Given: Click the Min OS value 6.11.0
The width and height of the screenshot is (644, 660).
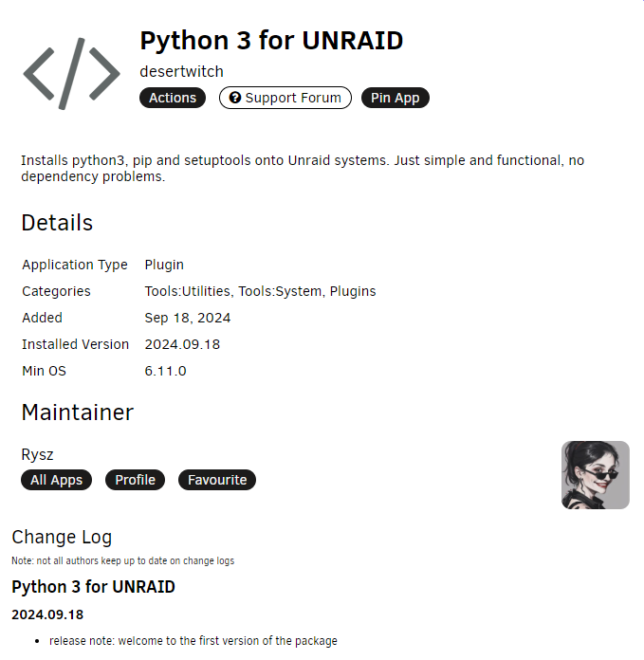Looking at the screenshot, I should point(165,371).
